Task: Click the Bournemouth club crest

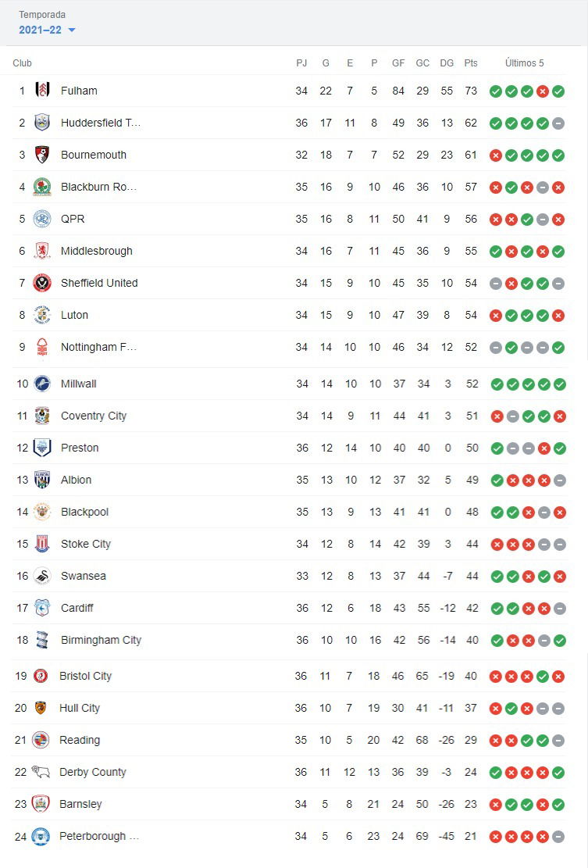Action: click(42, 155)
